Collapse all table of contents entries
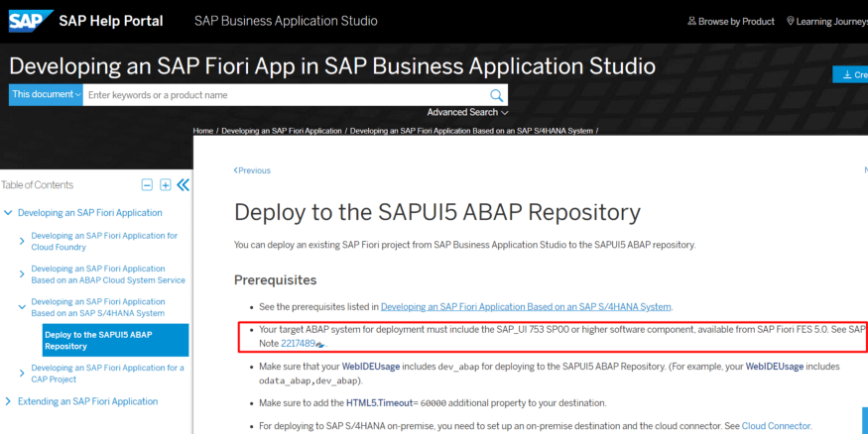This screenshot has height=434, width=868. click(x=147, y=184)
